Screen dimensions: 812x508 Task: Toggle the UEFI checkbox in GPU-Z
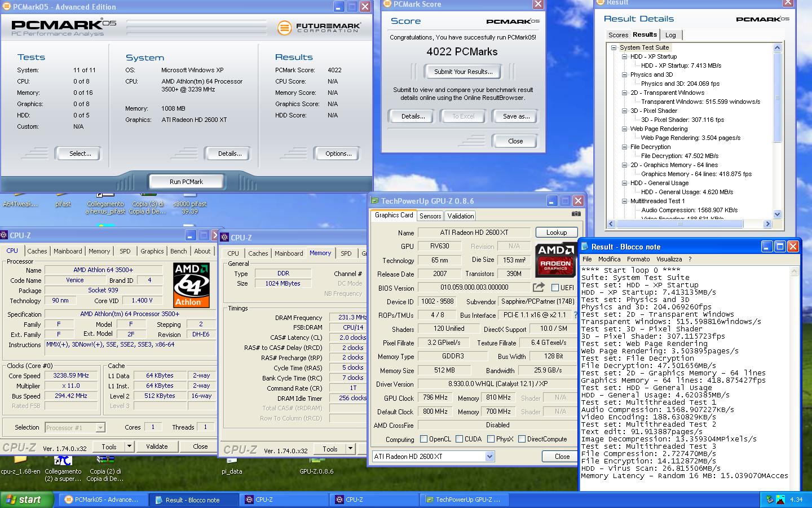pos(555,288)
